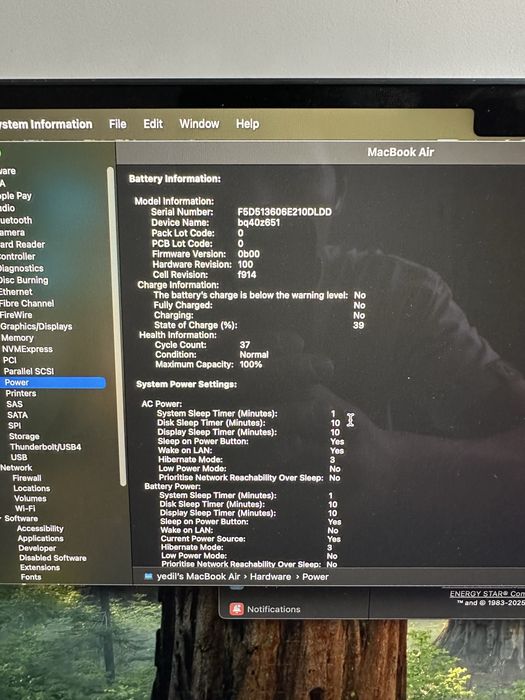Click the Cycle Count value 37

(245, 345)
